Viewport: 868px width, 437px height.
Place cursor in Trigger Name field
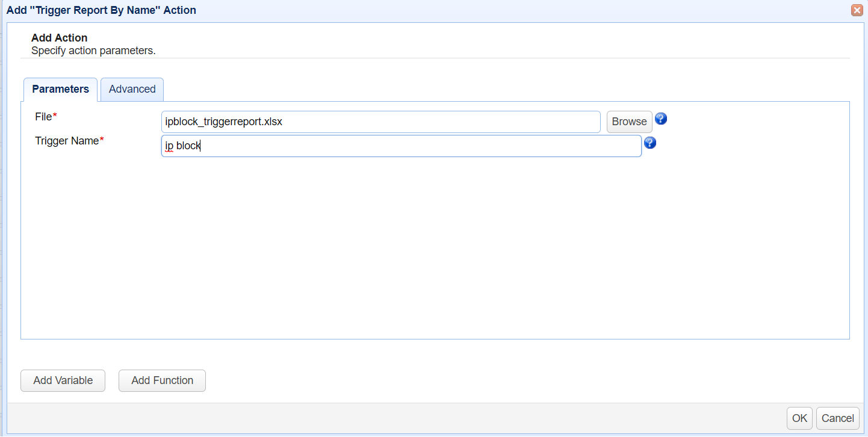coord(421,146)
